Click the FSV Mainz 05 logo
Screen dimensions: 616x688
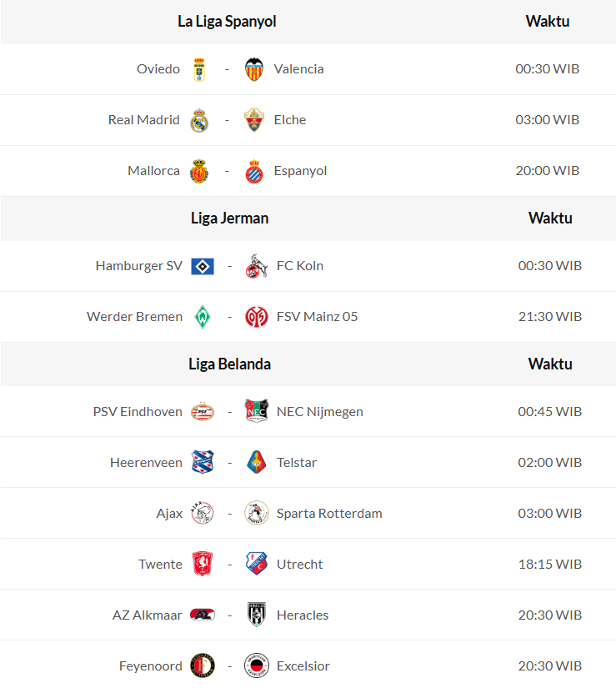257,317
